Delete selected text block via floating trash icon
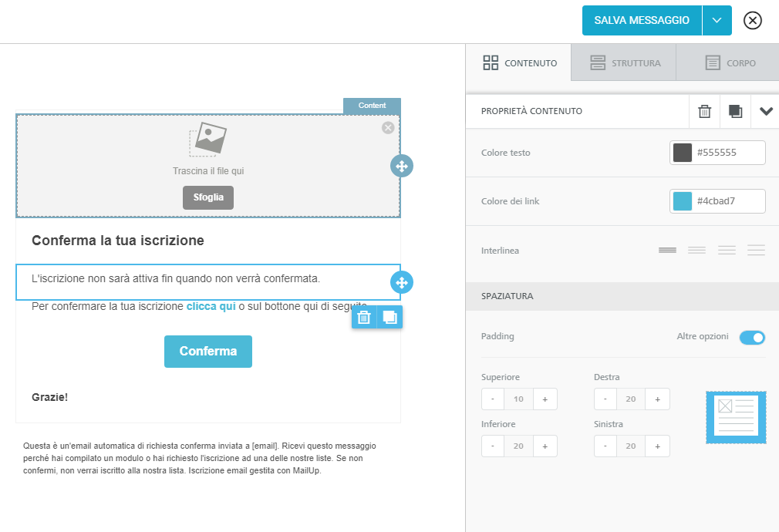 (x=365, y=317)
